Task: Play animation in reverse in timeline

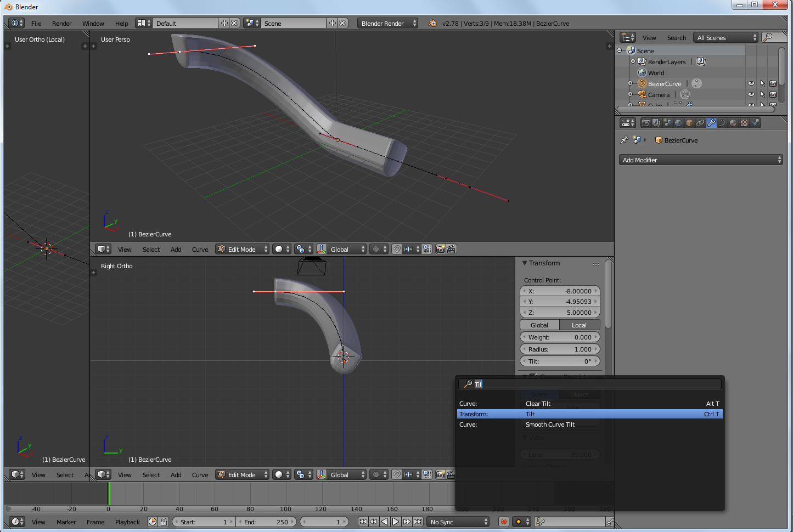Action: tap(385, 522)
